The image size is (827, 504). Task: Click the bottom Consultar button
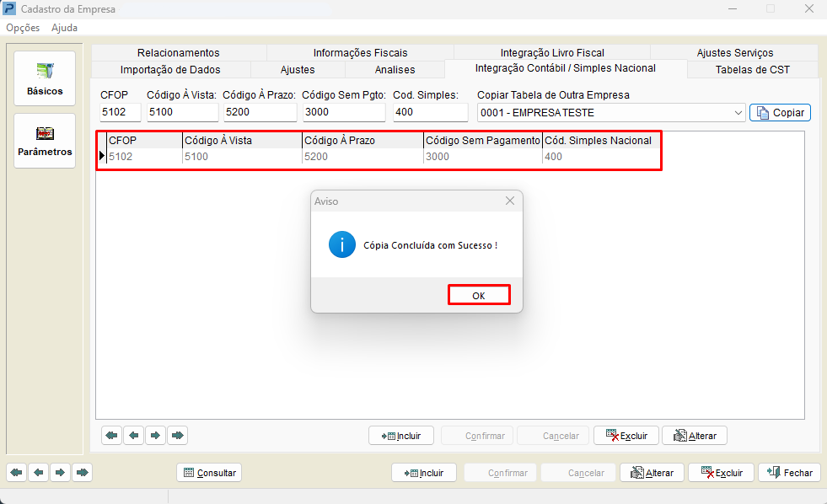(x=209, y=472)
